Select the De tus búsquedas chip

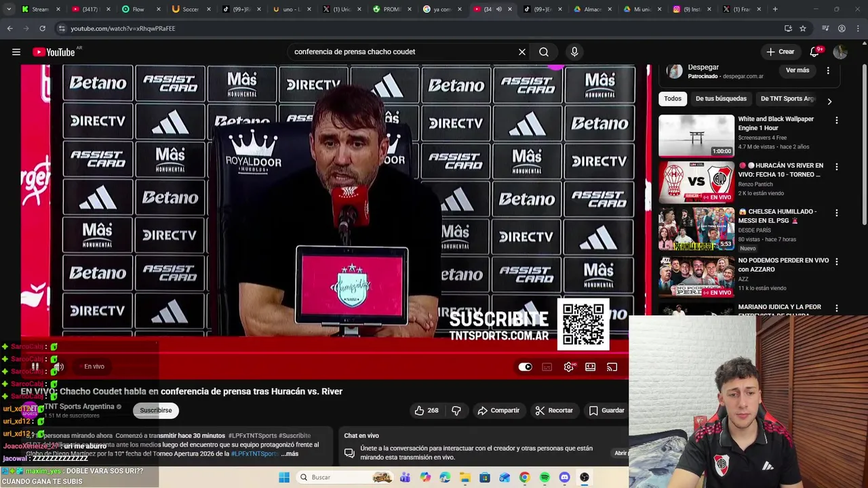pyautogui.click(x=721, y=98)
